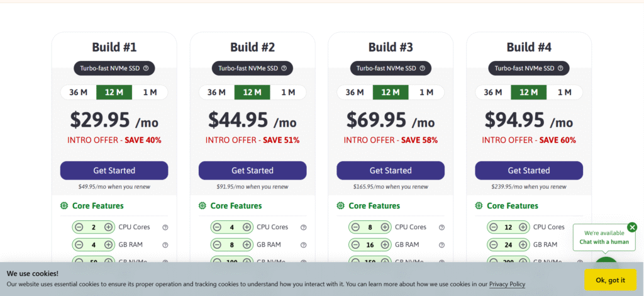Close the chat availability popup

[632, 227]
